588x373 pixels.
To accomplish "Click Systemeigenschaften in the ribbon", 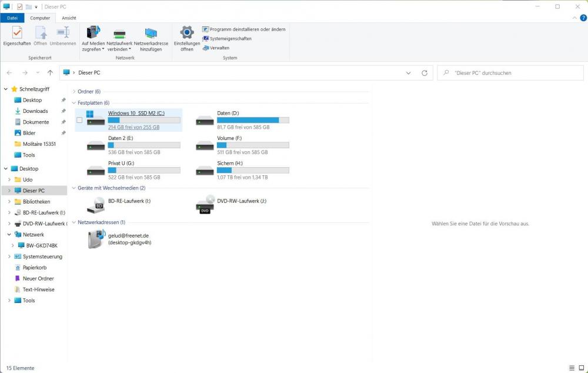I will (x=230, y=39).
